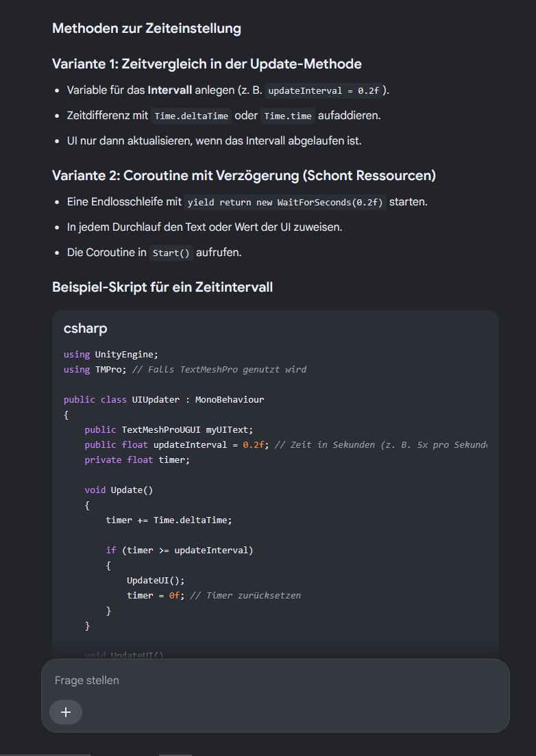Click the 'Variante 1: Zeitvergleich' heading
This screenshot has width=536, height=756.
pyautogui.click(x=207, y=64)
